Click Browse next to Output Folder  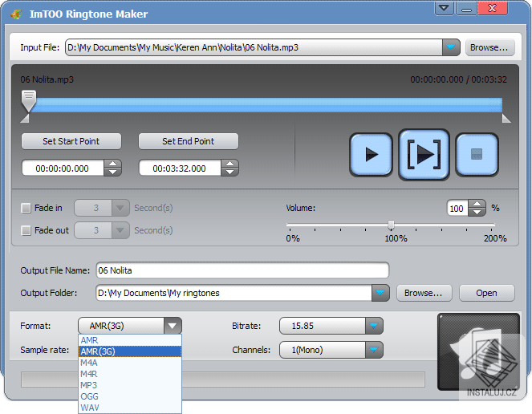coord(424,293)
